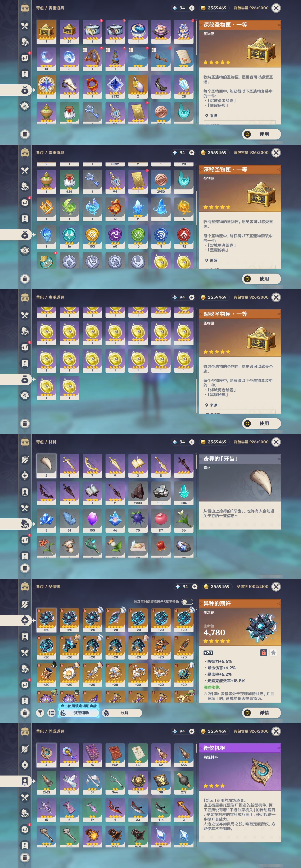Open the sort order list beside filter

51,713
